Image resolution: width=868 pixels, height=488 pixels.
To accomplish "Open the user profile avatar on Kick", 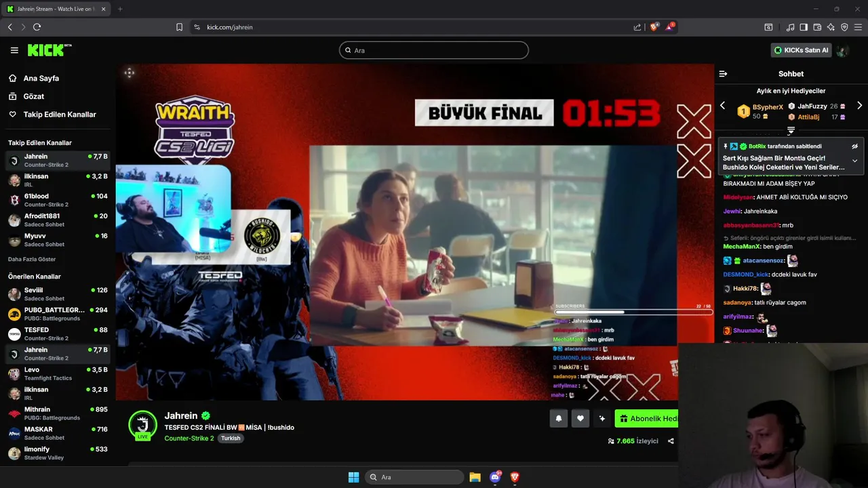I will point(842,50).
